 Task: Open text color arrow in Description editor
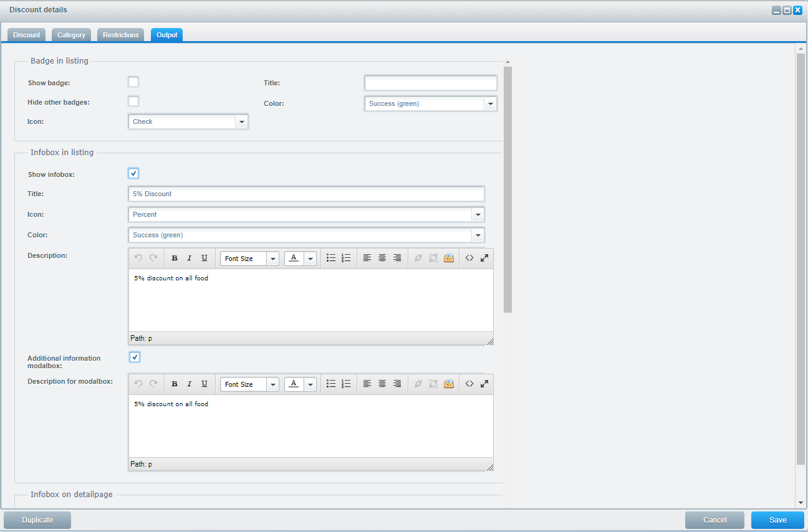[310, 259]
